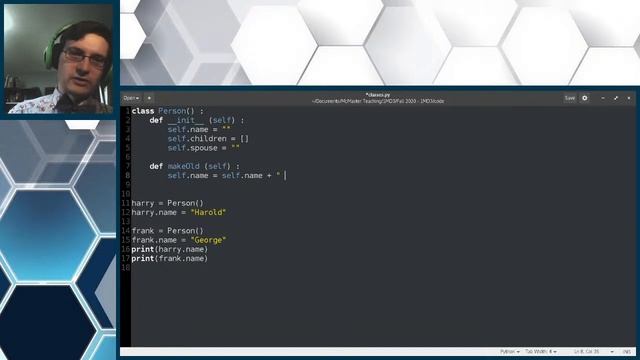Click line number 18 in the gutter
The image size is (640, 360).
click(126, 268)
